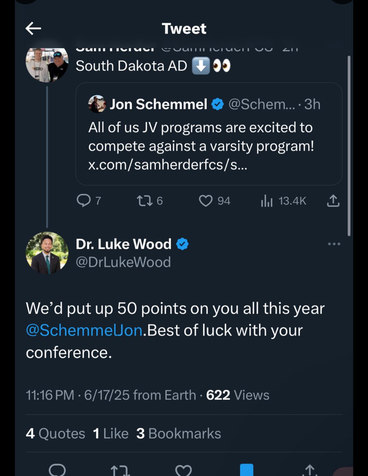The height and width of the screenshot is (476, 368).
Task: Click reply icon showing 7 replies
Action: [x=83, y=201]
